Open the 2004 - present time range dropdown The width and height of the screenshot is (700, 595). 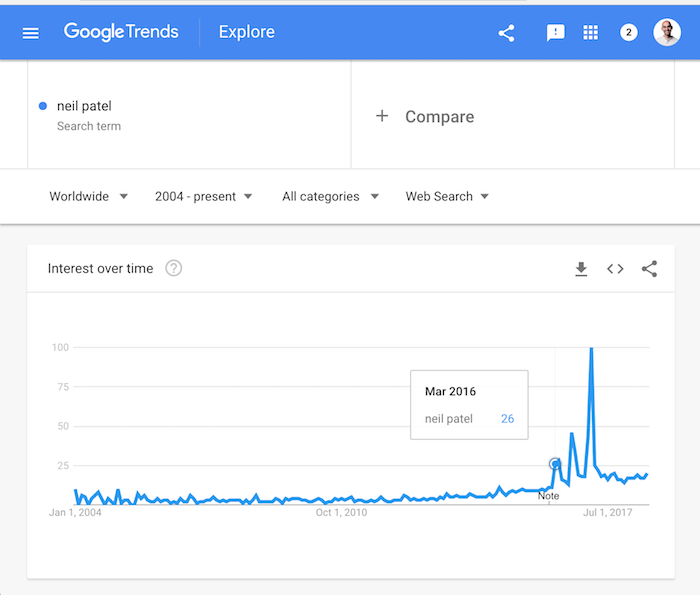pos(204,196)
